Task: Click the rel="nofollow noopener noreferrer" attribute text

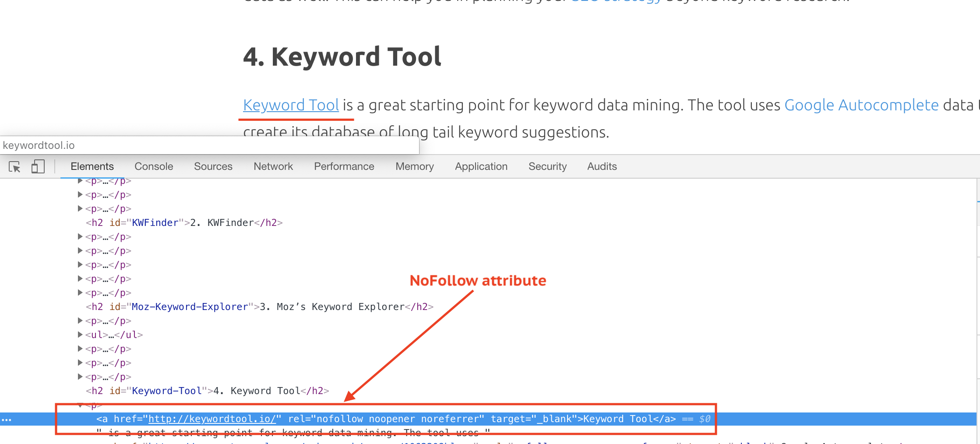Action: [x=386, y=419]
